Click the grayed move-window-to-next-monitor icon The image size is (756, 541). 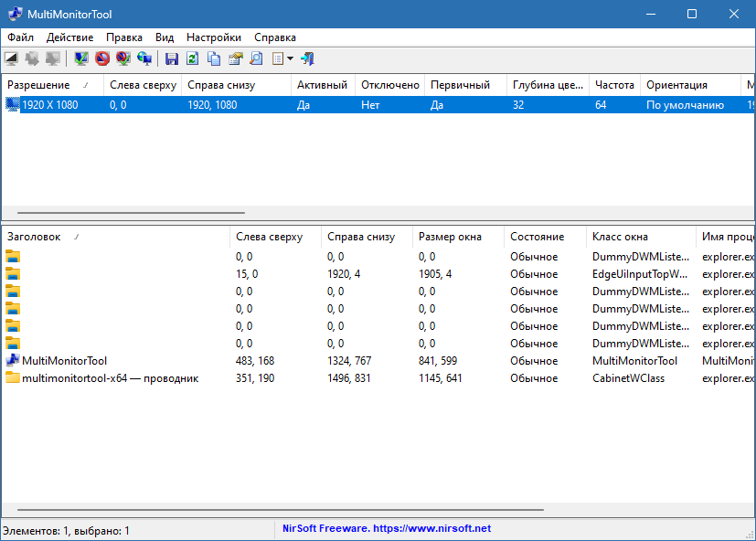[32, 58]
